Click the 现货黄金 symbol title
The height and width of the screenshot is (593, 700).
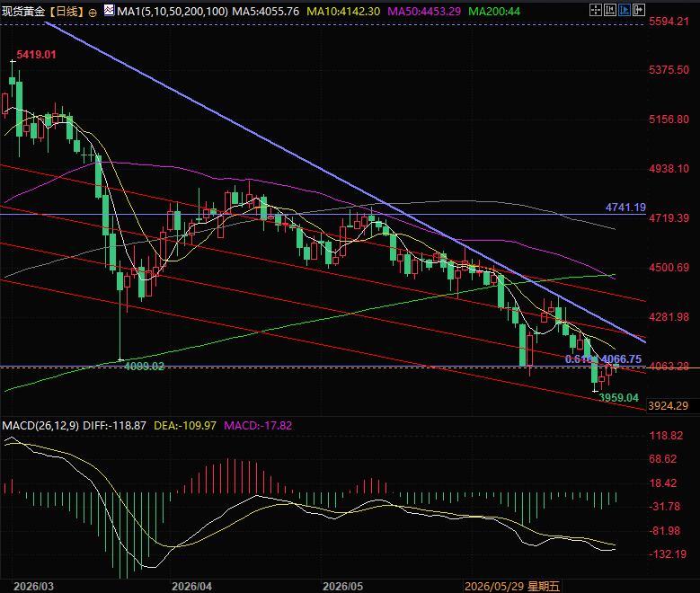coord(23,11)
